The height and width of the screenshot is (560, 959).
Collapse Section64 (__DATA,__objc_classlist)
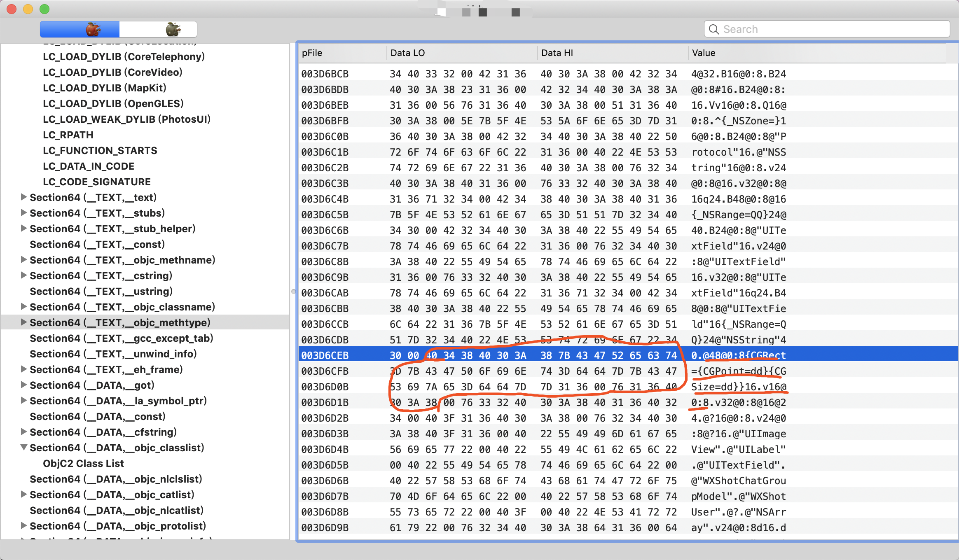(24, 448)
